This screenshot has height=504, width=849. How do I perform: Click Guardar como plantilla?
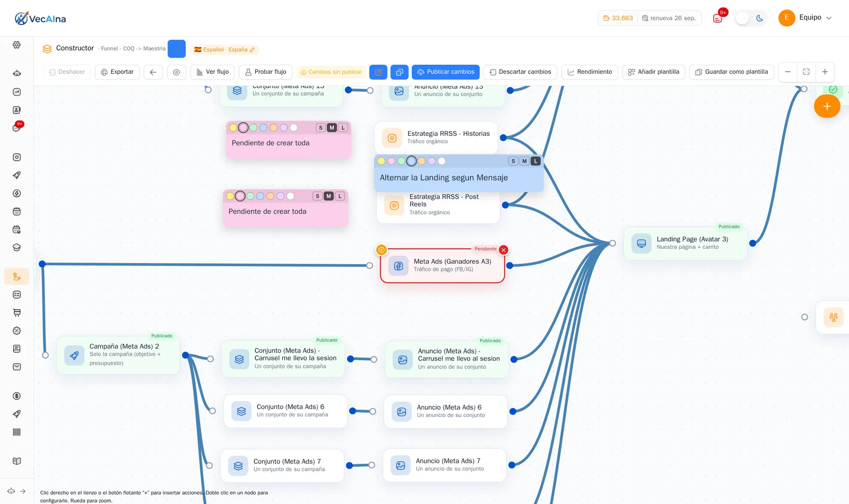coord(732,72)
